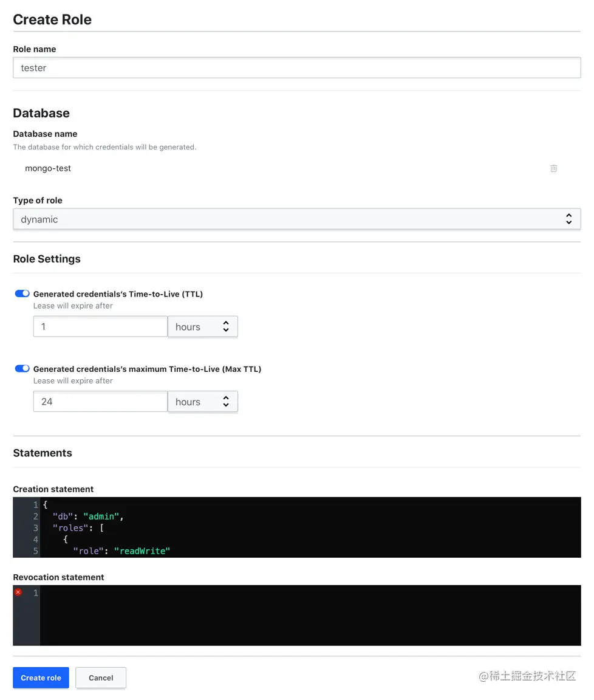Click inside the Revocation statement editor
594x700 pixels.
(x=310, y=615)
